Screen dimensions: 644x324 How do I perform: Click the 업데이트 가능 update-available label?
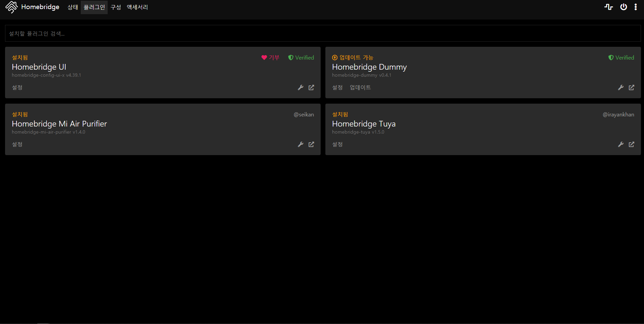tap(353, 58)
